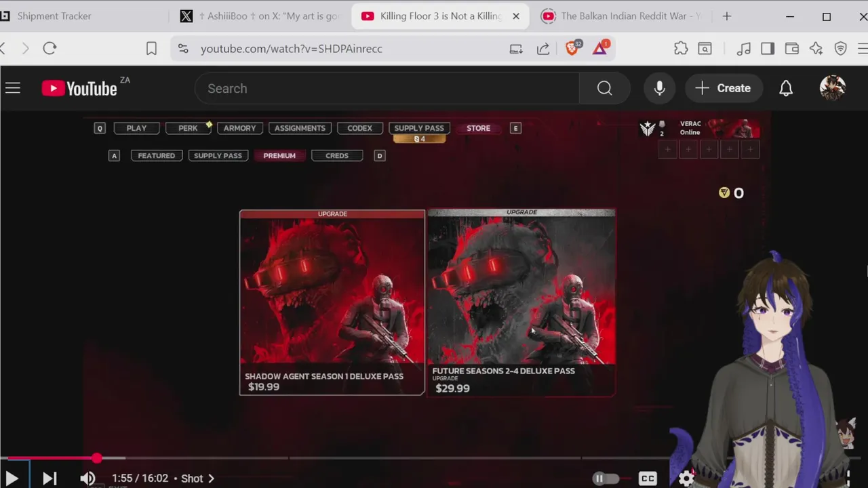
Task: Close the Killing Floor 3 tab
Action: [516, 16]
